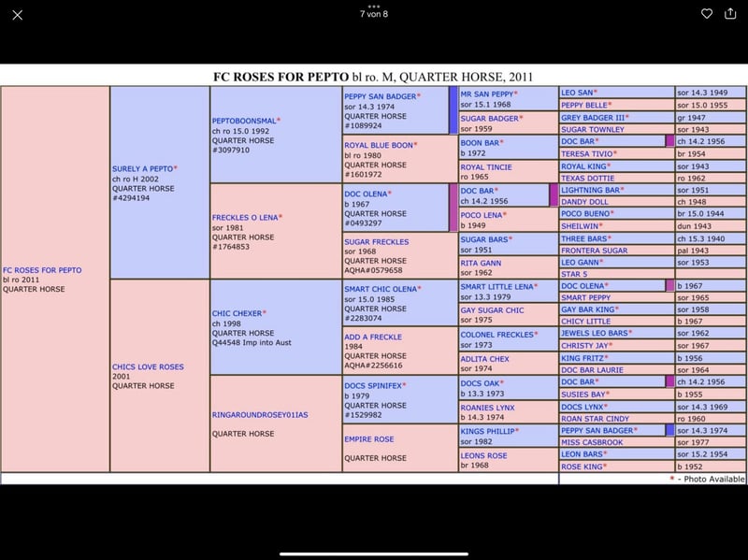The height and width of the screenshot is (560, 748).
Task: Click the GREY BADGER III link
Action: coord(593,118)
